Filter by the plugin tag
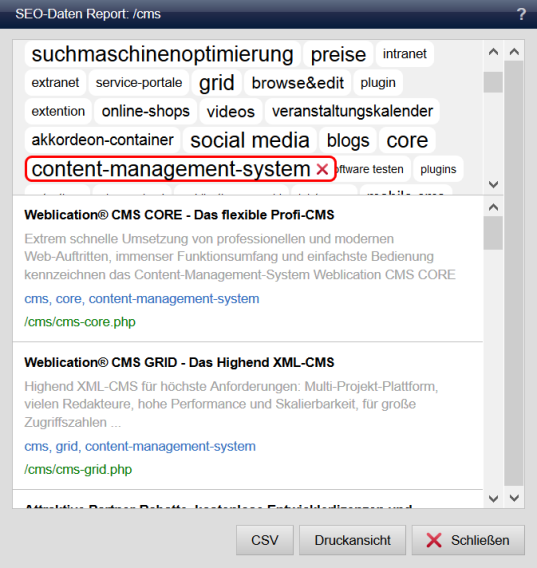537x568 pixels. pos(378,83)
